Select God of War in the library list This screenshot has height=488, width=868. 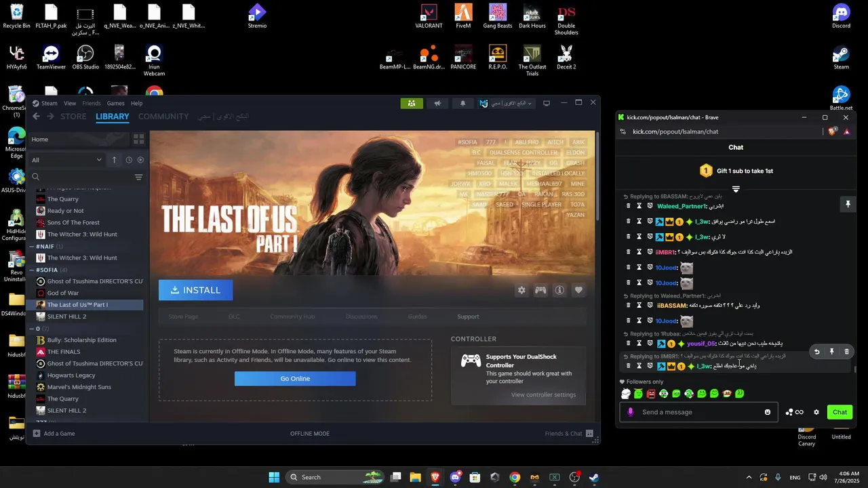click(x=89, y=293)
